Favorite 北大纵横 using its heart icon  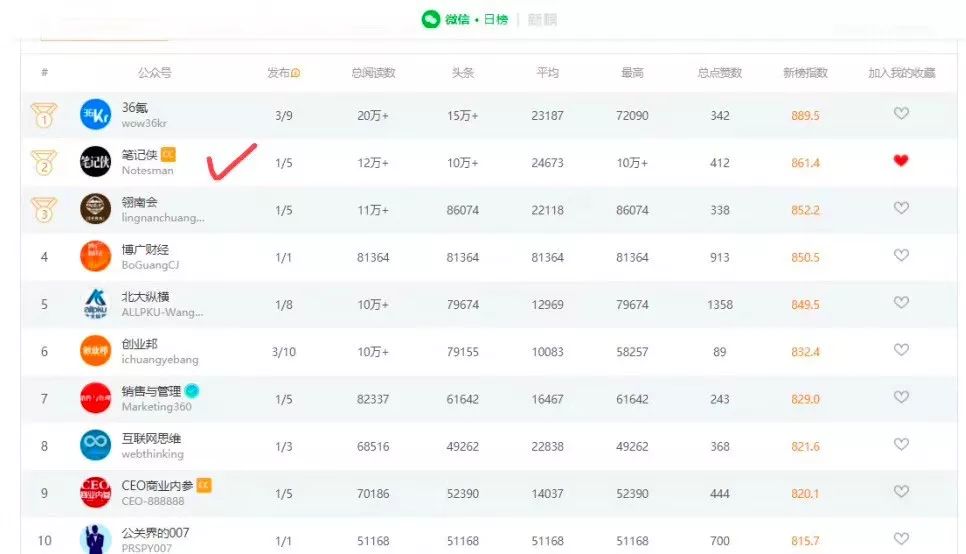[901, 303]
